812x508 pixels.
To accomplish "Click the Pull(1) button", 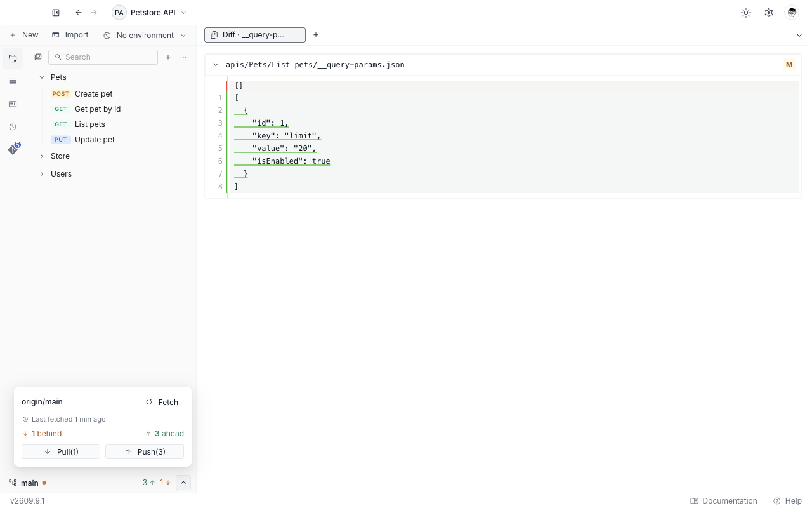I will pos(61,451).
